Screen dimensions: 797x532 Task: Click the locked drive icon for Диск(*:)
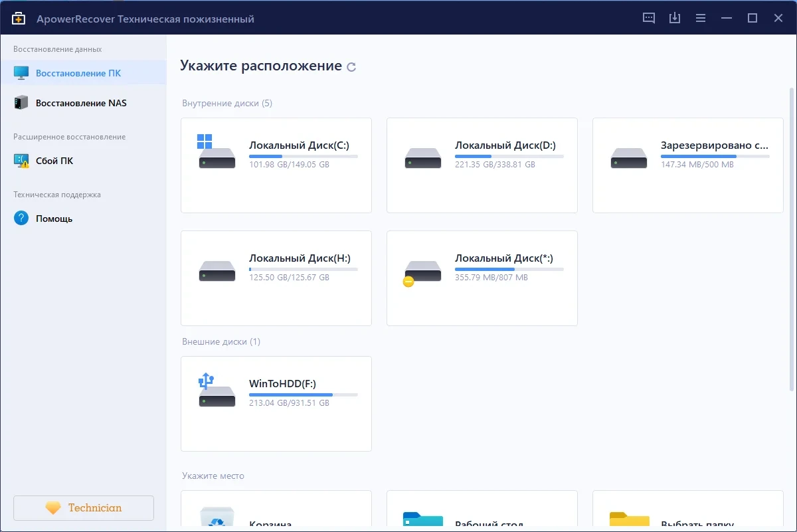pyautogui.click(x=422, y=273)
